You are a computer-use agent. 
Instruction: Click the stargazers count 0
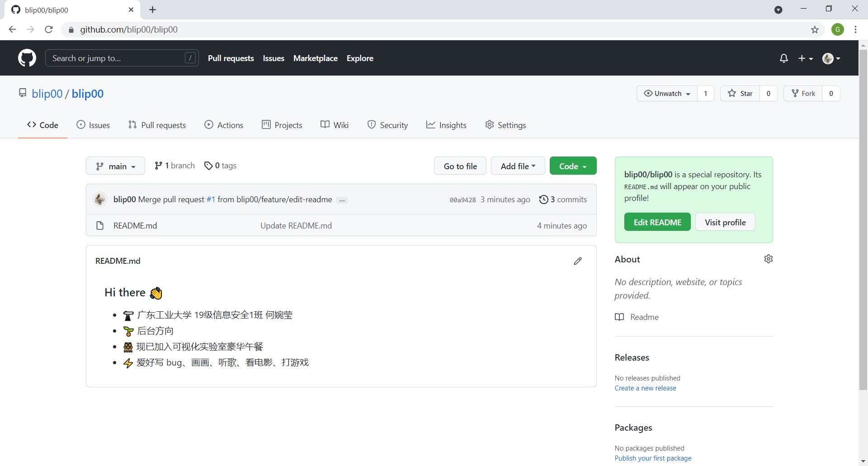tap(768, 94)
